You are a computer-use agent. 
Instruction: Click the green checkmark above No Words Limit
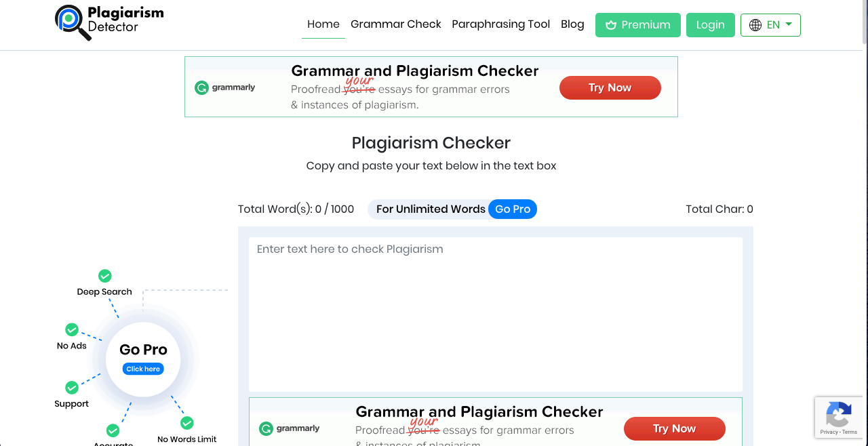(x=187, y=423)
